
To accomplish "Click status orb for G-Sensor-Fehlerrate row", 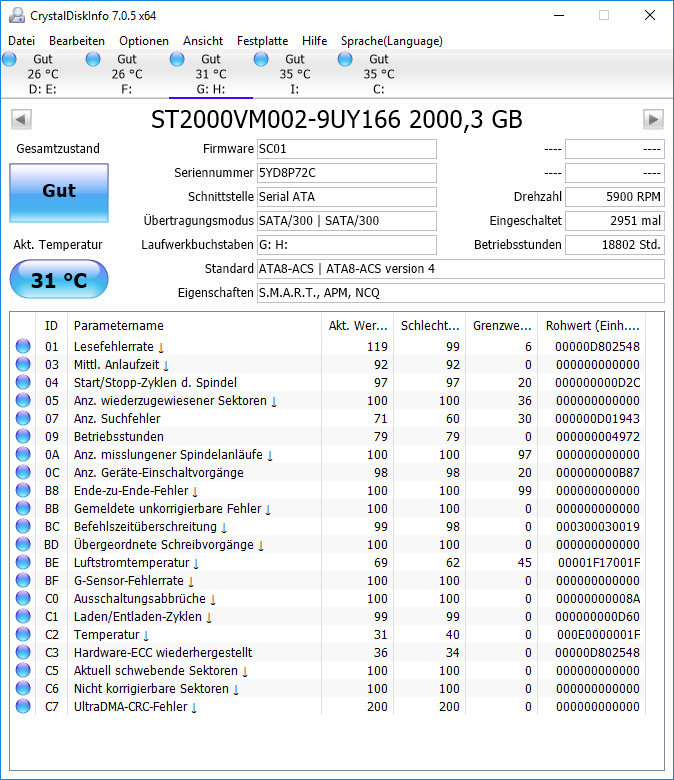I will click(23, 580).
